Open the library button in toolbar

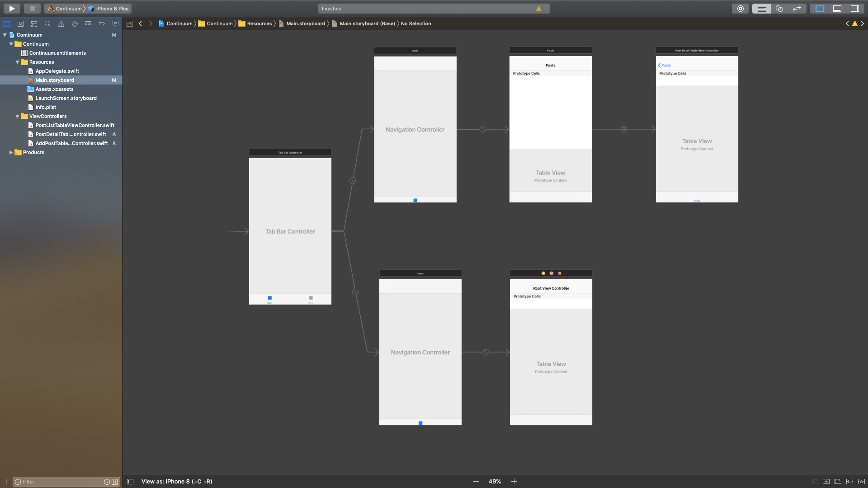(x=740, y=9)
